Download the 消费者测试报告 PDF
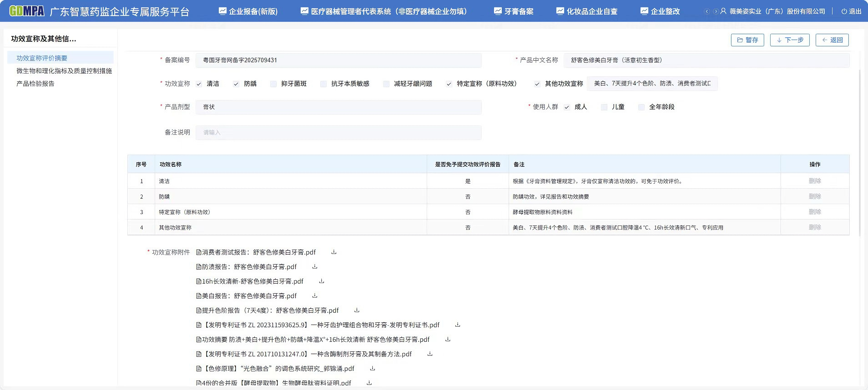 334,252
